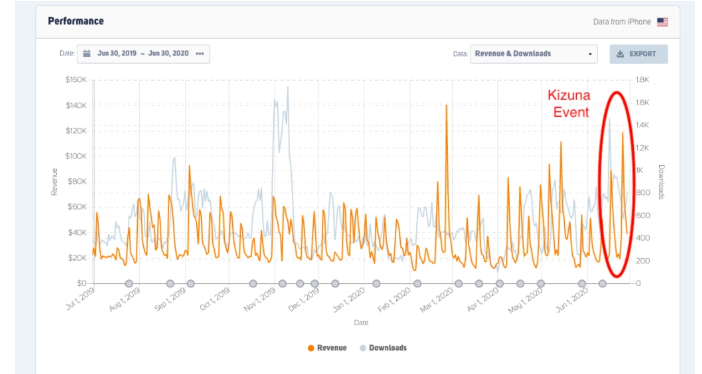Screen dimensions: 702x374
Task: Click the 'Data from iPhone' label
Action: pos(622,22)
